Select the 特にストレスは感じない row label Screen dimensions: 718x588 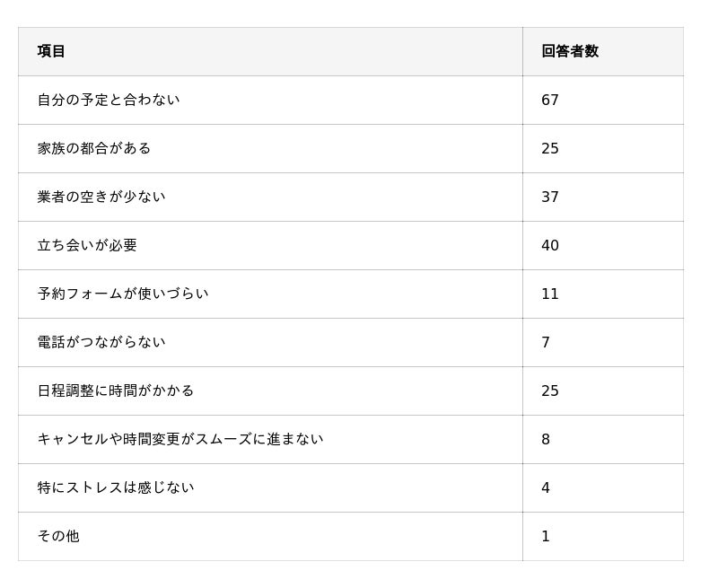click(x=116, y=487)
